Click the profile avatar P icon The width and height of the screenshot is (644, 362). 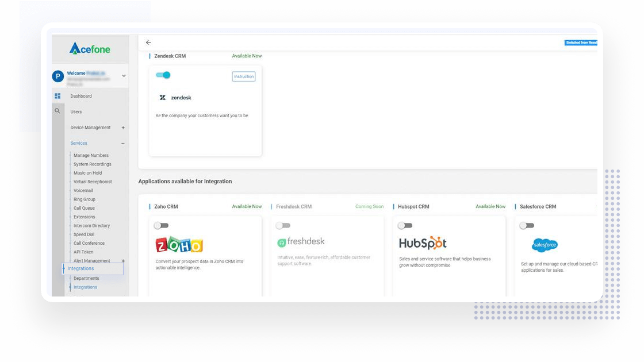[x=58, y=76]
